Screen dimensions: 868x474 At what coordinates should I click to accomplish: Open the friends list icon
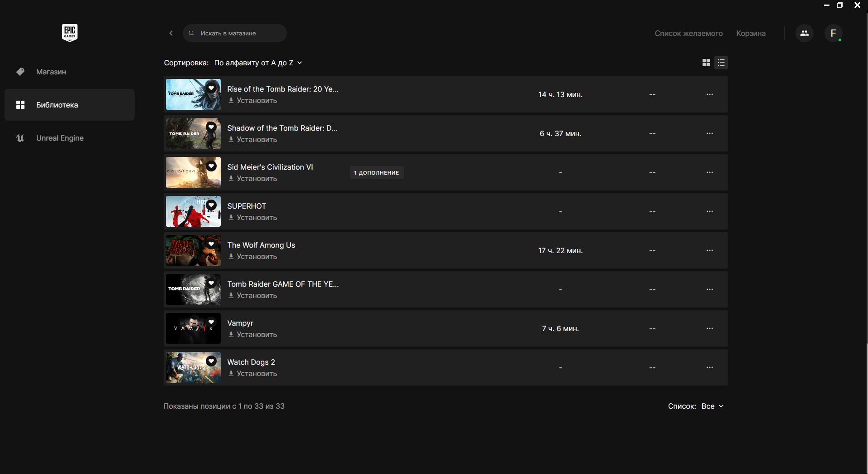[804, 33]
